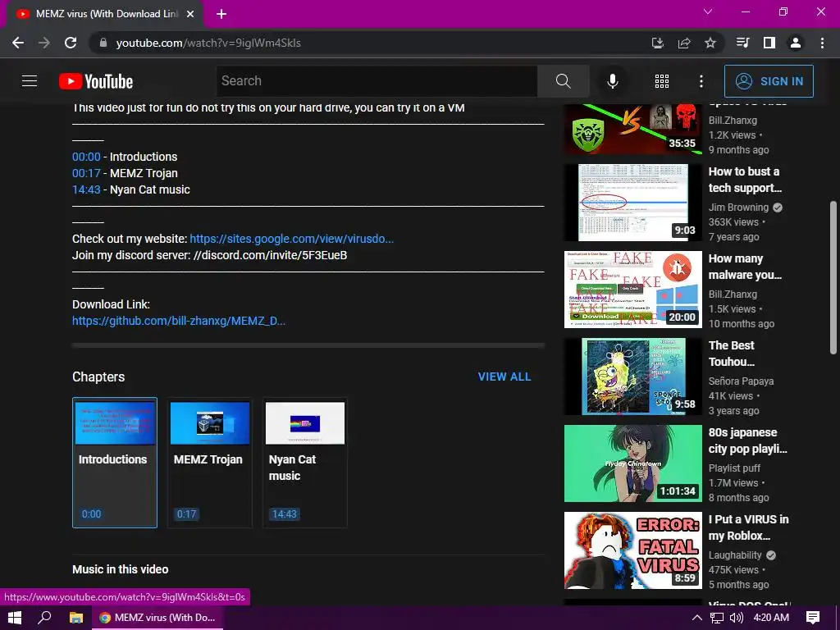Open '80s japanese city pop' video thumbnail

632,463
